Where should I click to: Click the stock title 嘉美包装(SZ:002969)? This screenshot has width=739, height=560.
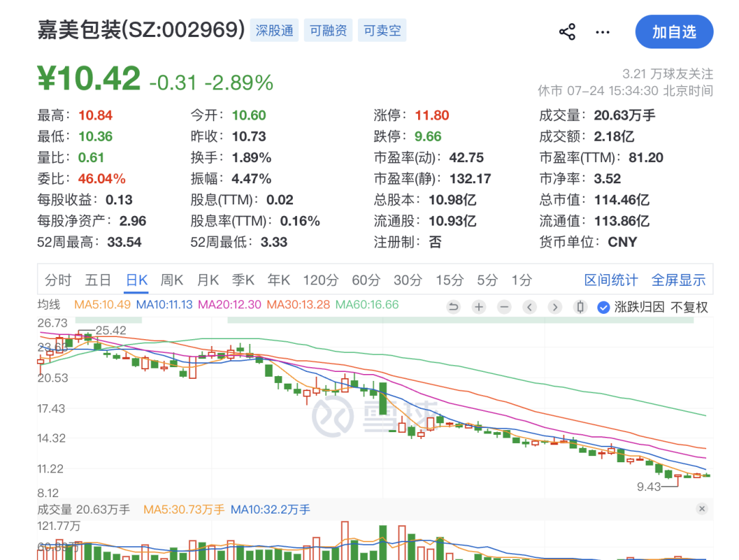pos(141,30)
